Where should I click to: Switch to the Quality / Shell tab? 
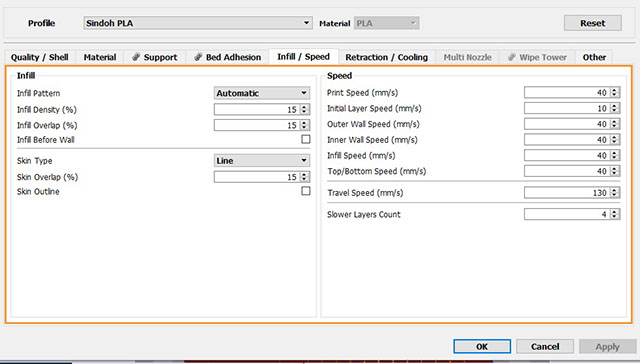40,57
